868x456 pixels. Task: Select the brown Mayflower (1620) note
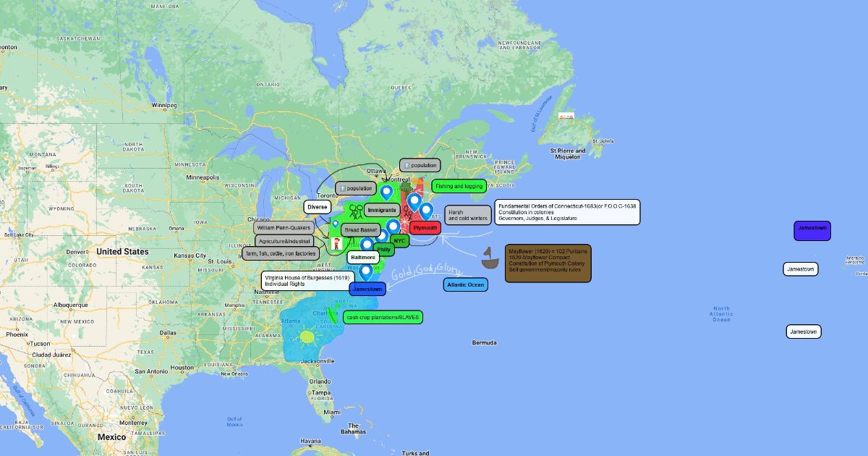(548, 263)
